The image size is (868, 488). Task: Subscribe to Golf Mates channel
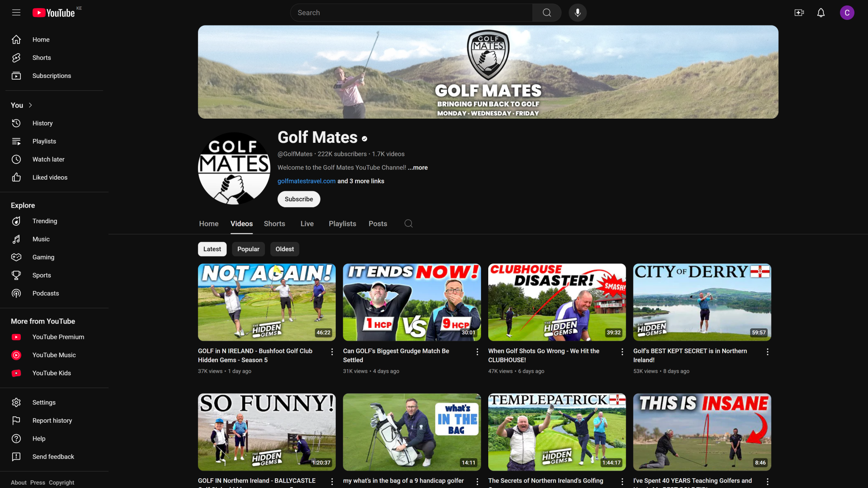(298, 199)
